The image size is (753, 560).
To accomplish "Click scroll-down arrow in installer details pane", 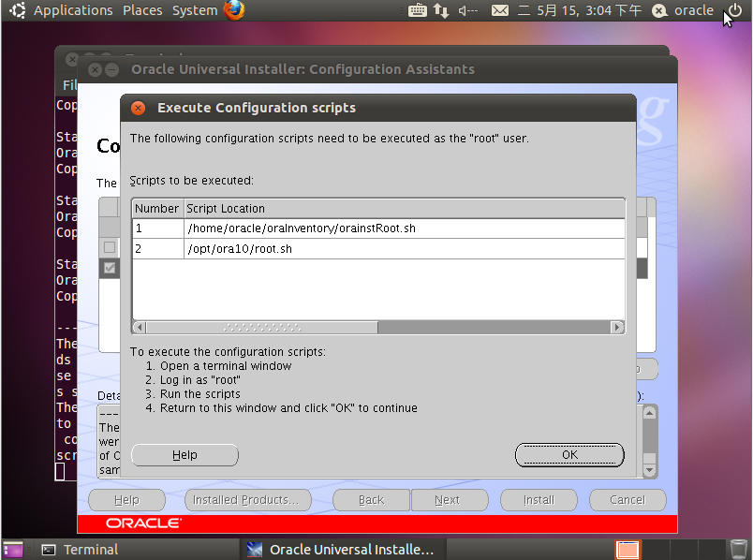I will click(x=649, y=470).
